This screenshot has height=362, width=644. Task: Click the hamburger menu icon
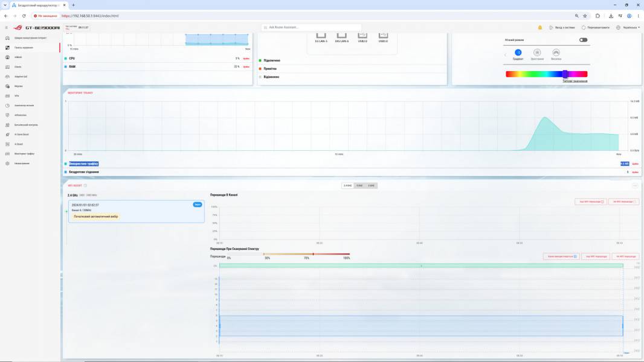pyautogui.click(x=6, y=28)
